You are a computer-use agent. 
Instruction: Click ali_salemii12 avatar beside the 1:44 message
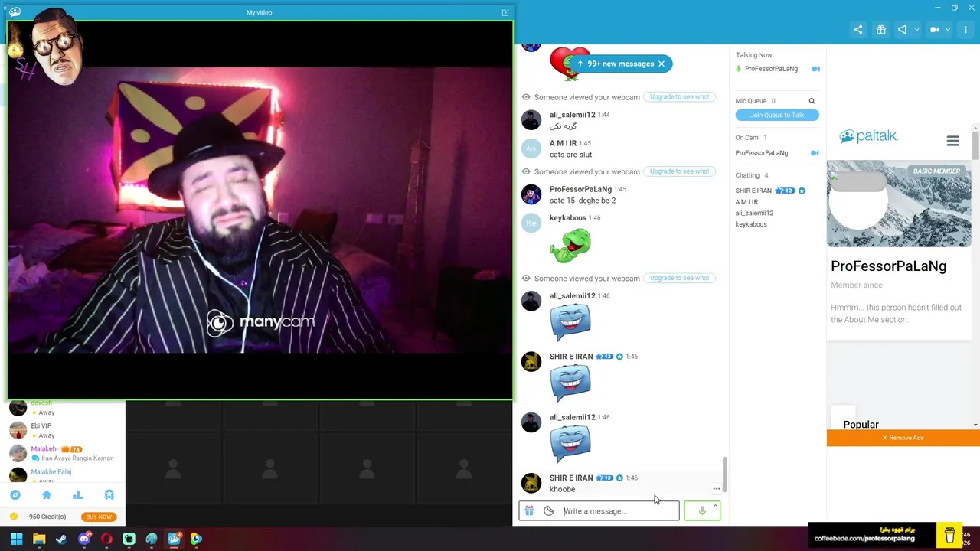point(531,119)
